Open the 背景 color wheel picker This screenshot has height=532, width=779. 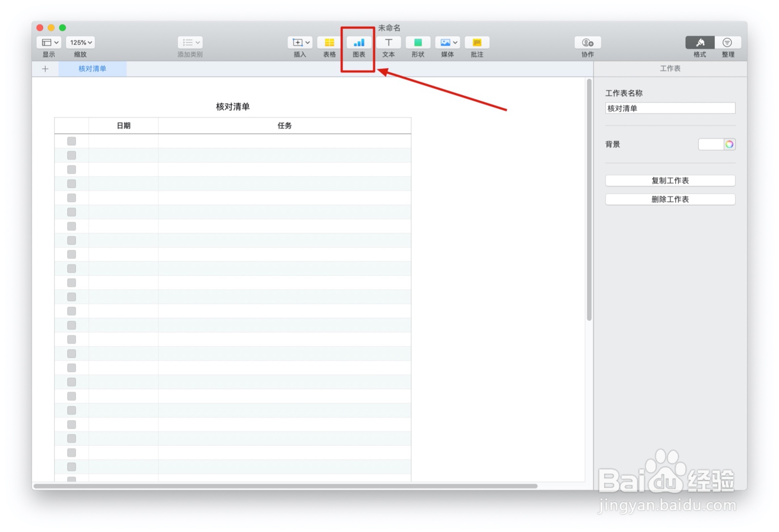click(x=729, y=144)
